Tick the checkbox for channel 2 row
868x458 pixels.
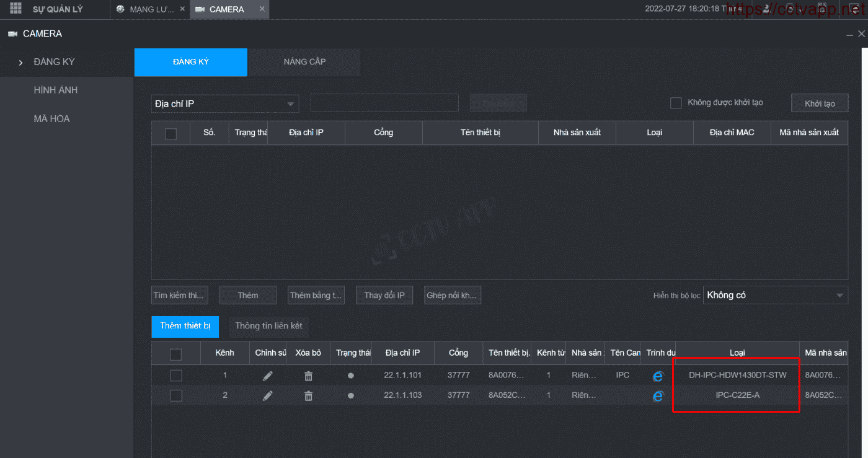(176, 395)
